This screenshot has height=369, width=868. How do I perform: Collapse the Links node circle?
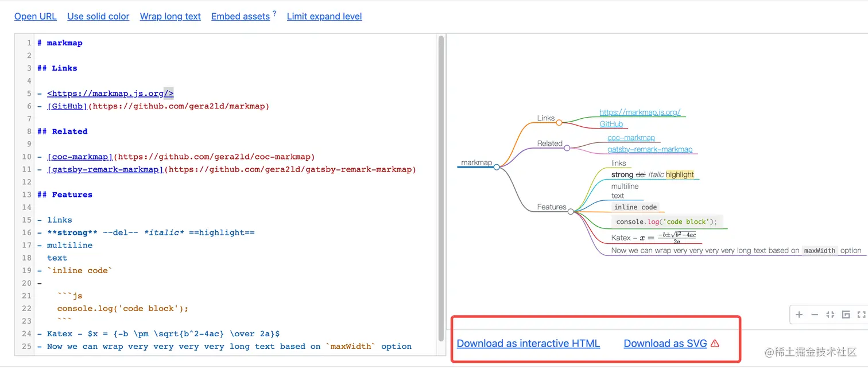click(559, 122)
